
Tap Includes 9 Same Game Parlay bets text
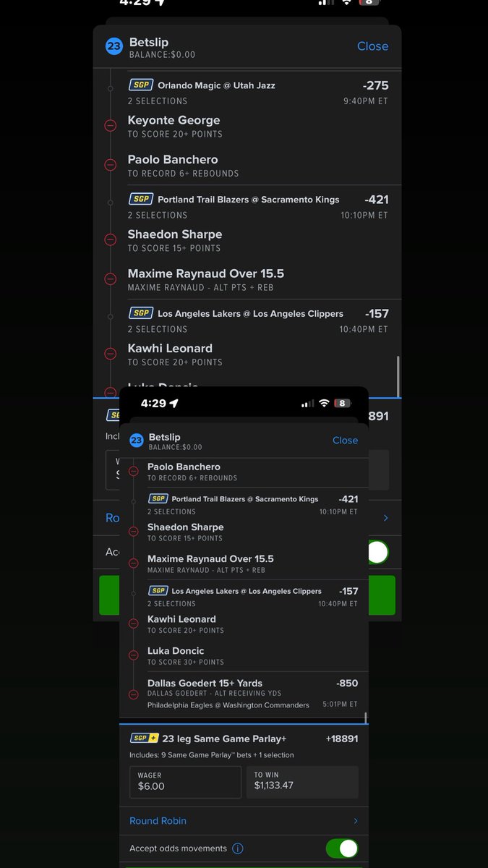[212, 755]
